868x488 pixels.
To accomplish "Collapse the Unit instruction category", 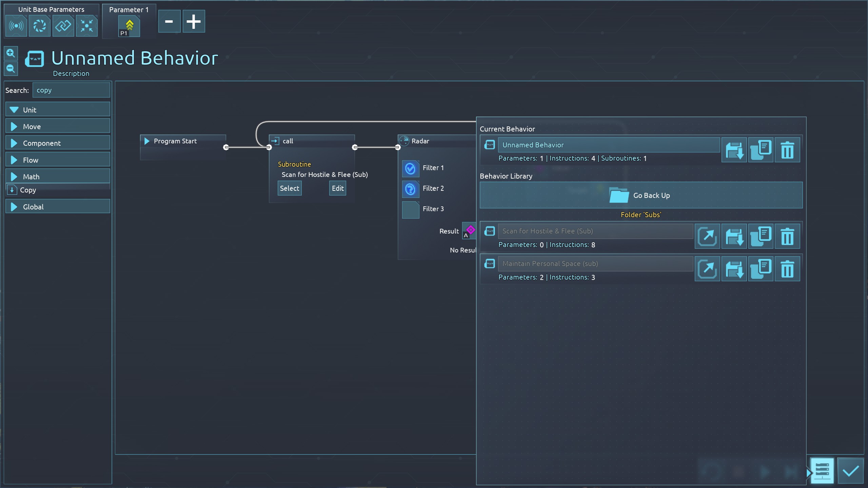I will pyautogui.click(x=58, y=110).
